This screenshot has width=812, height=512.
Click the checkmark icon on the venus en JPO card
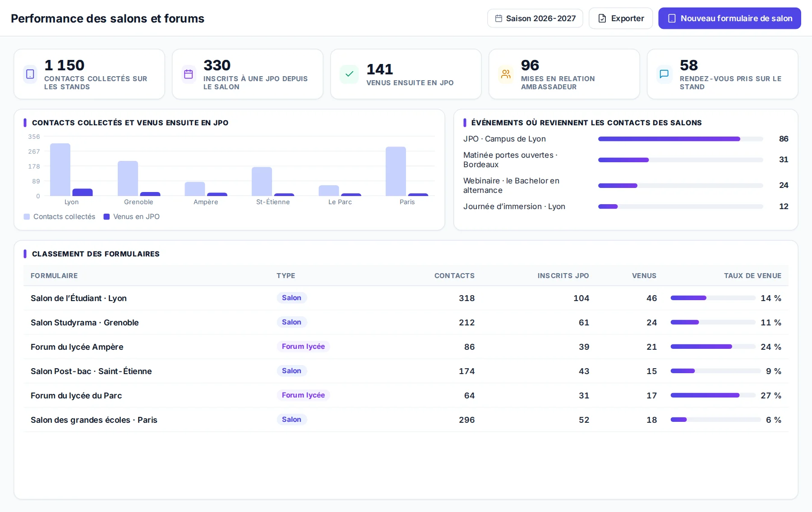pos(349,74)
